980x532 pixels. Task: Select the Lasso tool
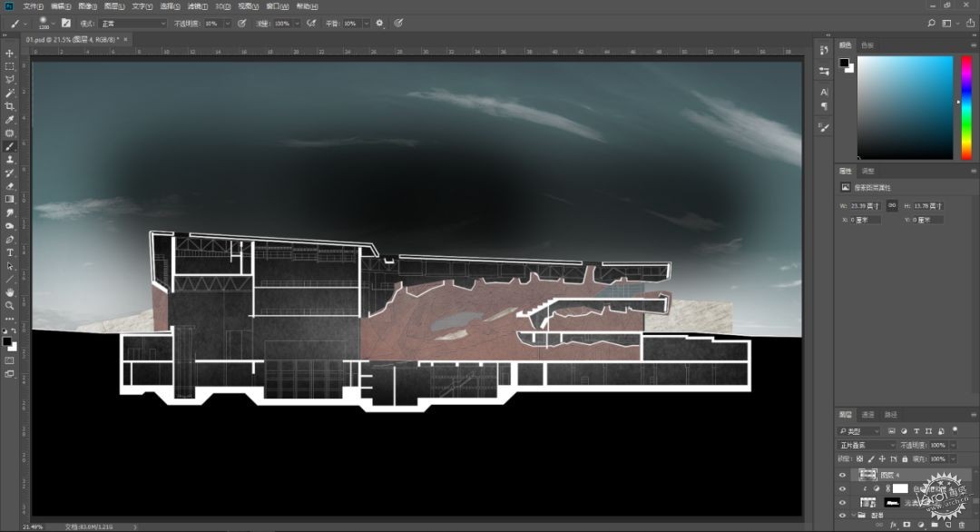tap(9, 80)
